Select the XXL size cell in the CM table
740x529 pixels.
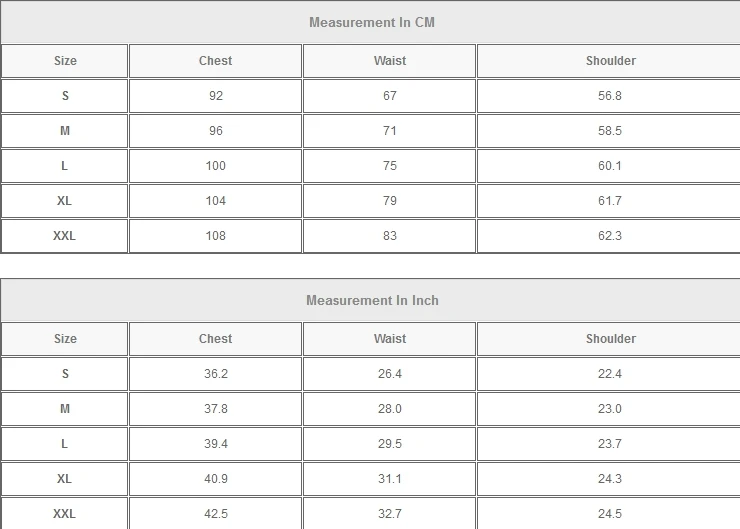point(65,236)
